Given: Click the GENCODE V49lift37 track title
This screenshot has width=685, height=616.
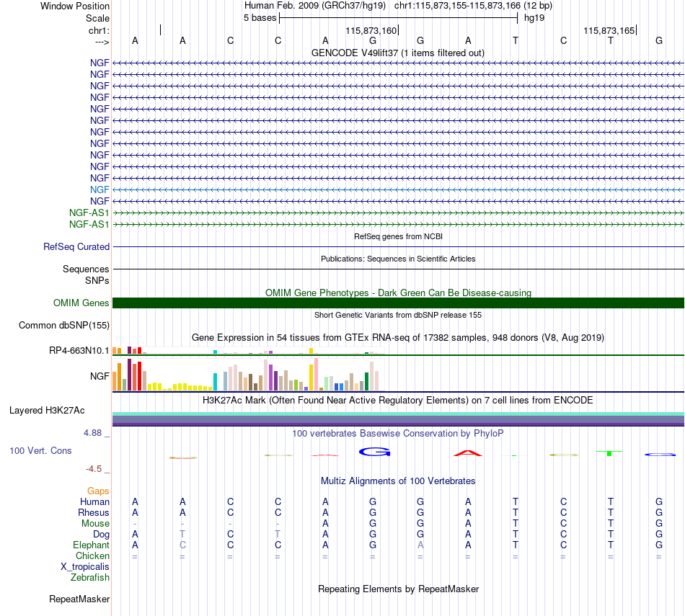Looking at the screenshot, I should [x=397, y=53].
